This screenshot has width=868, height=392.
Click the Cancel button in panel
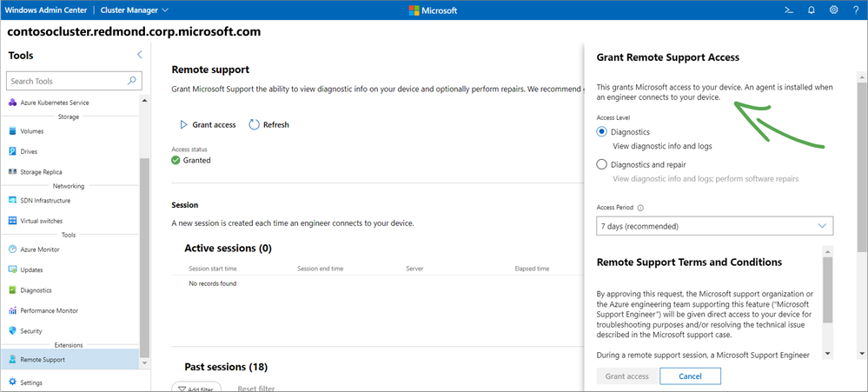coord(690,376)
